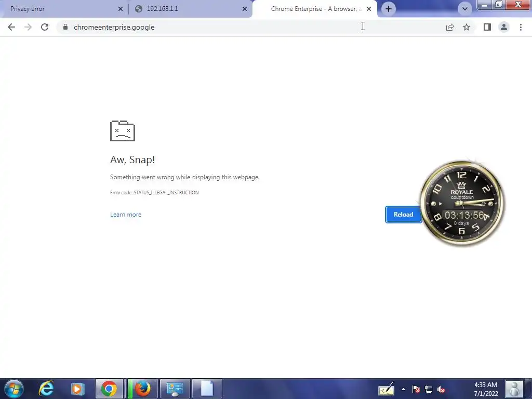This screenshot has height=399, width=532.
Task: Minimize the Chrome window
Action: click(x=485, y=5)
